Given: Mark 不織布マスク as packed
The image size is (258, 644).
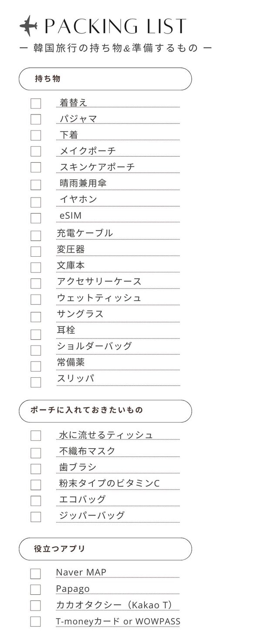Looking at the screenshot, I should click(36, 453).
